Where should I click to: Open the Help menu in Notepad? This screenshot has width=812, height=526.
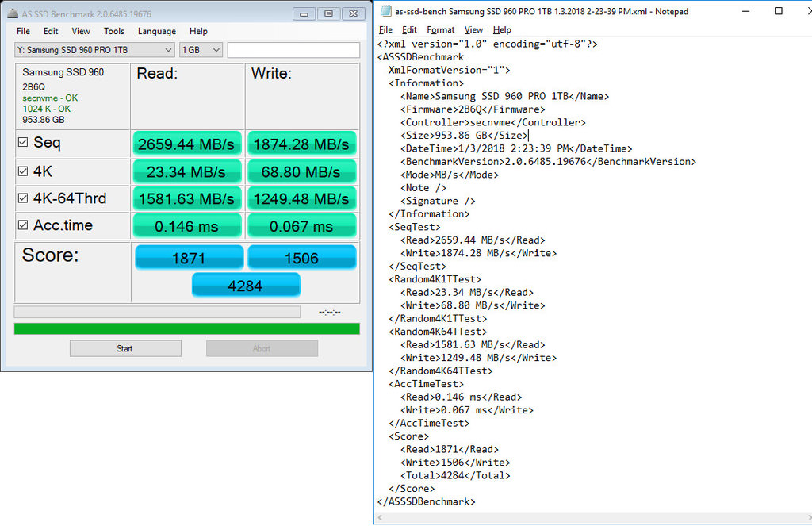502,30
